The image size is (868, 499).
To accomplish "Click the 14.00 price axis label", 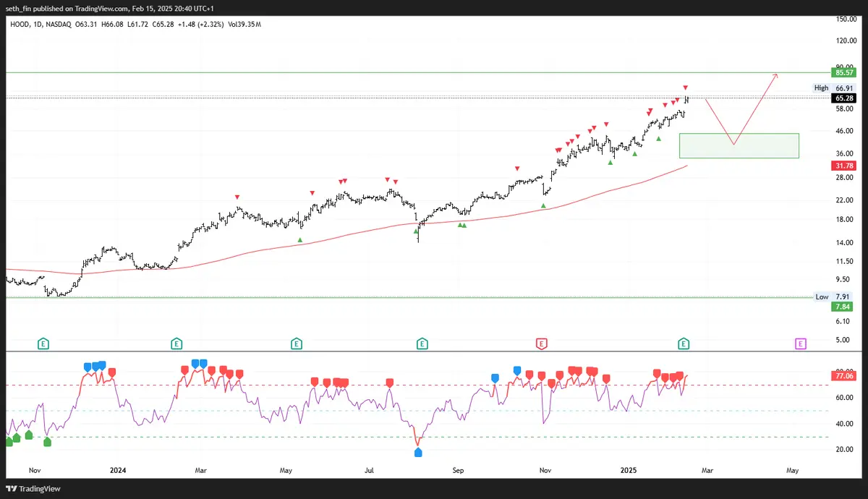I will pos(844,242).
